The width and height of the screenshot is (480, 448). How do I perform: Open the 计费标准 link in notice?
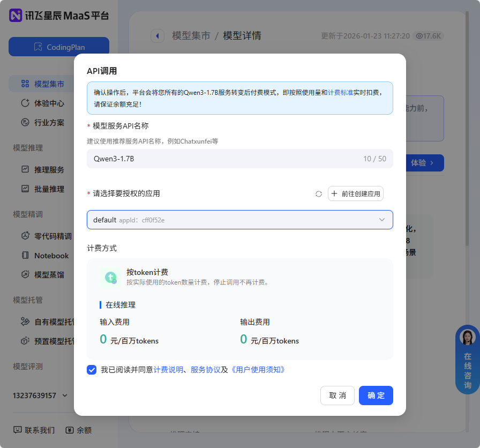pos(340,92)
